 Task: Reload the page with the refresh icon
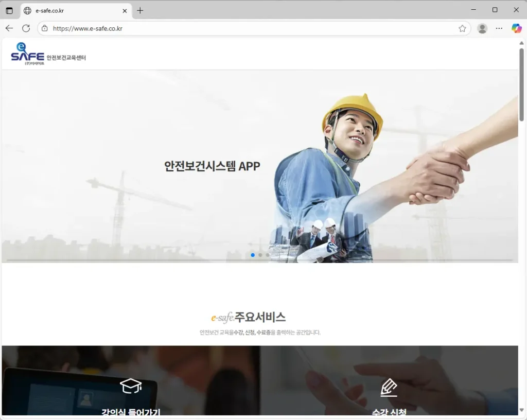click(x=26, y=28)
